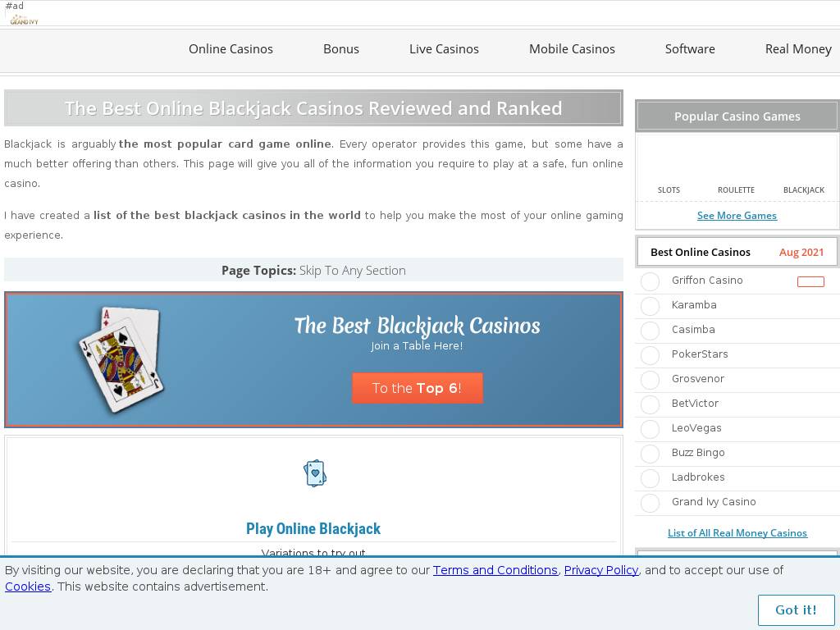
Task: Click the blackjack card icon above Play Online Blackjack
Action: pos(314,473)
